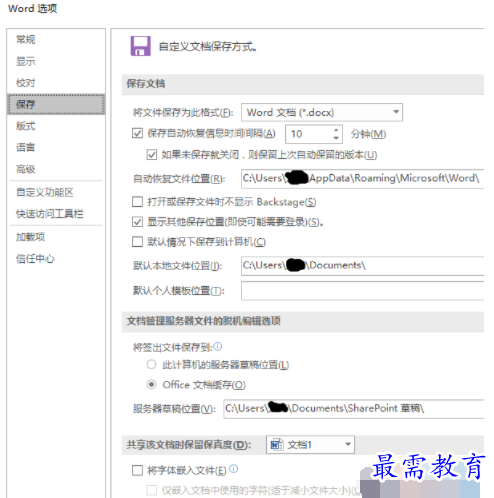Open the 语言 options category
Image resolution: width=494 pixels, height=498 pixels.
pos(26,147)
